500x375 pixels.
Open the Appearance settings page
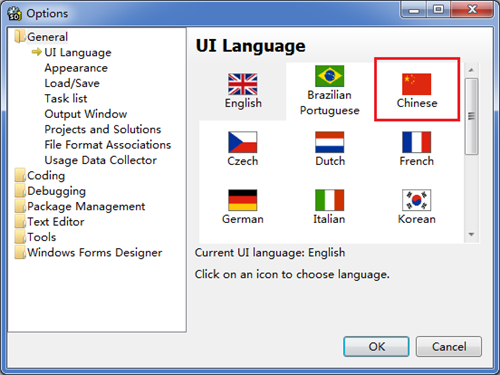(x=76, y=68)
